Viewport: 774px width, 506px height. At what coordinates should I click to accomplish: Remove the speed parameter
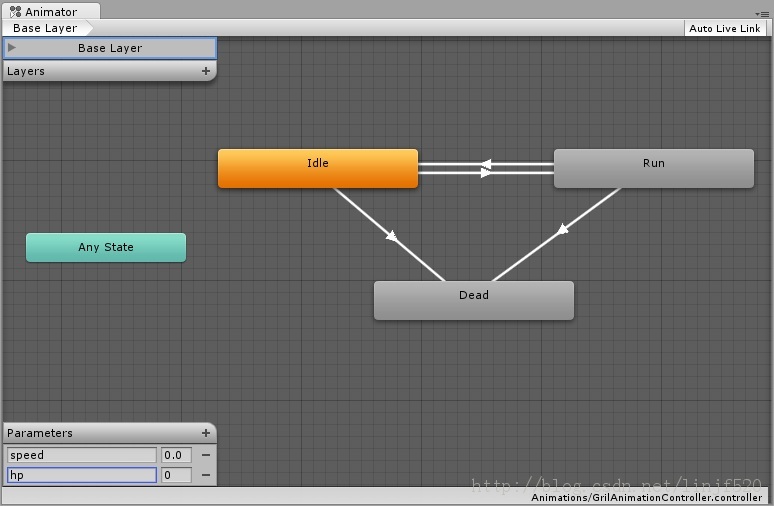coord(206,455)
